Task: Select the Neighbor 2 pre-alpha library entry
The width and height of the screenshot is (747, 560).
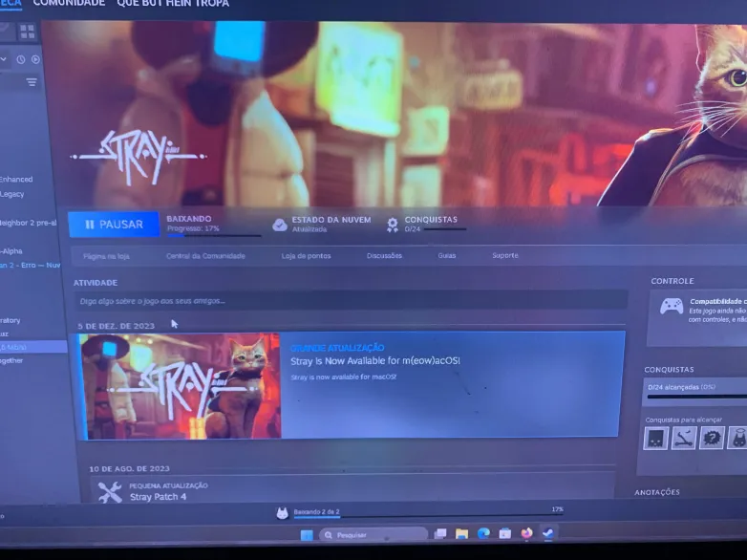Action: click(x=28, y=223)
